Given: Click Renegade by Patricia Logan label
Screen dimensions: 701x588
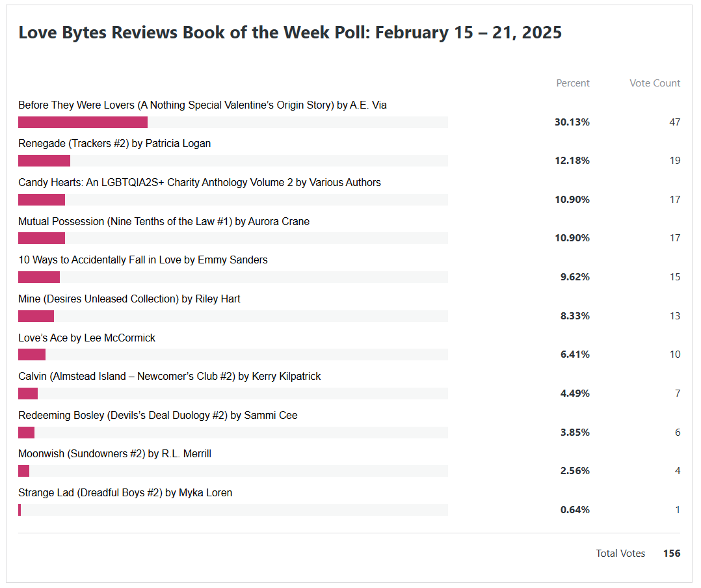Looking at the screenshot, I should [x=114, y=144].
